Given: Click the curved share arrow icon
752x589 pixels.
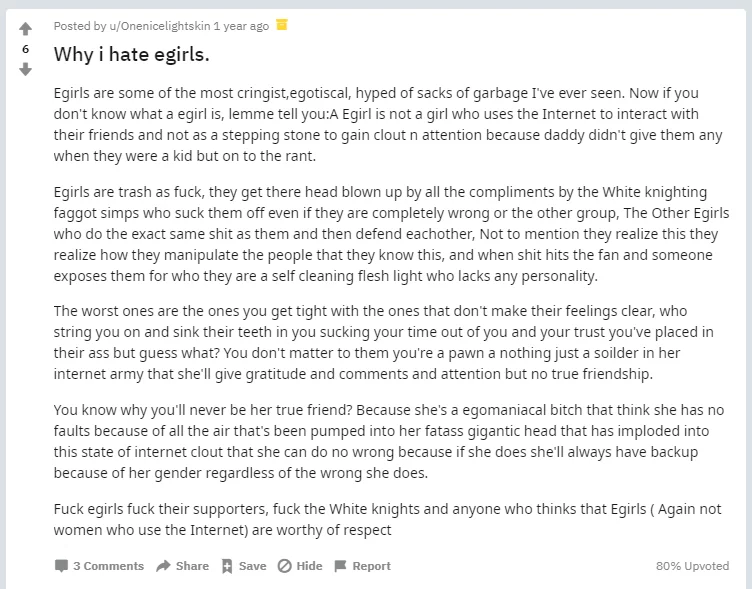Looking at the screenshot, I should [x=164, y=566].
